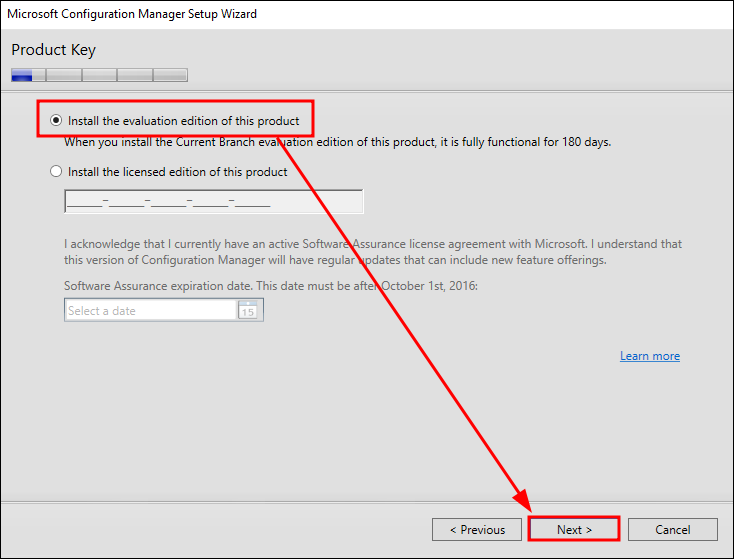This screenshot has height=559, width=734.
Task: Select the licensed edition radio button
Action: [x=56, y=172]
